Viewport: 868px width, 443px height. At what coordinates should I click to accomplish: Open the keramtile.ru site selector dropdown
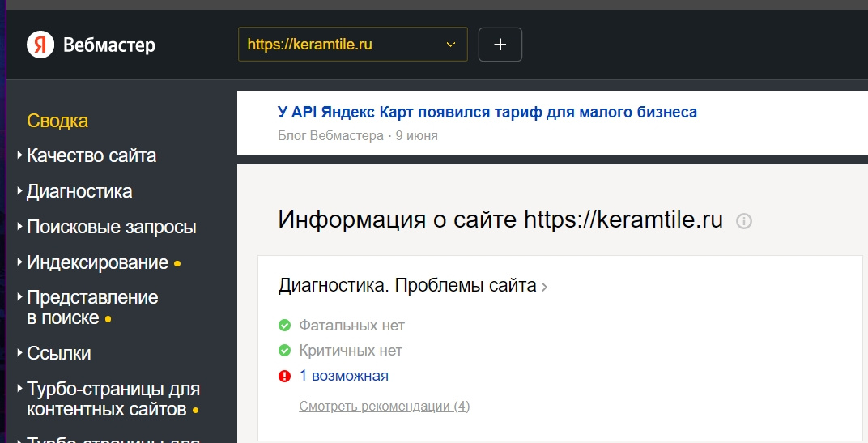click(353, 45)
